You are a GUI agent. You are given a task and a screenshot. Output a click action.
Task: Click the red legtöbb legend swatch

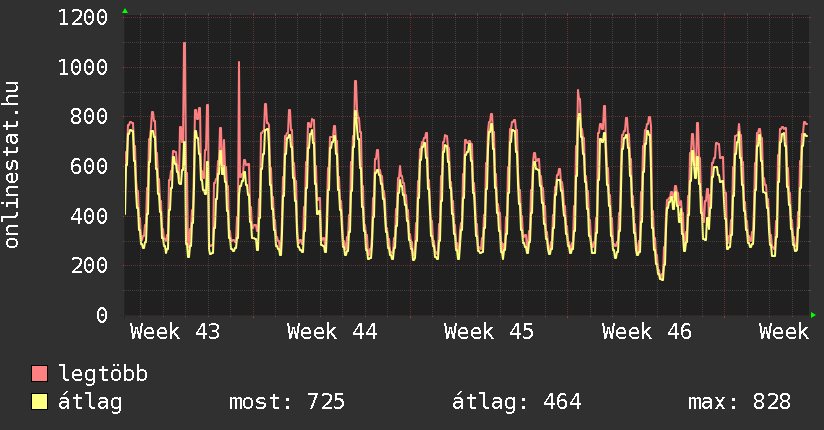point(40,374)
